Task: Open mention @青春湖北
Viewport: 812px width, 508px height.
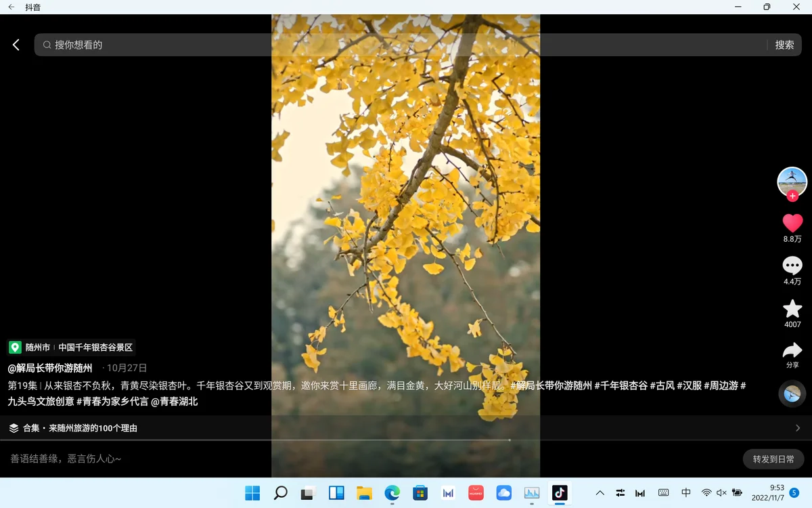Action: [x=175, y=402]
